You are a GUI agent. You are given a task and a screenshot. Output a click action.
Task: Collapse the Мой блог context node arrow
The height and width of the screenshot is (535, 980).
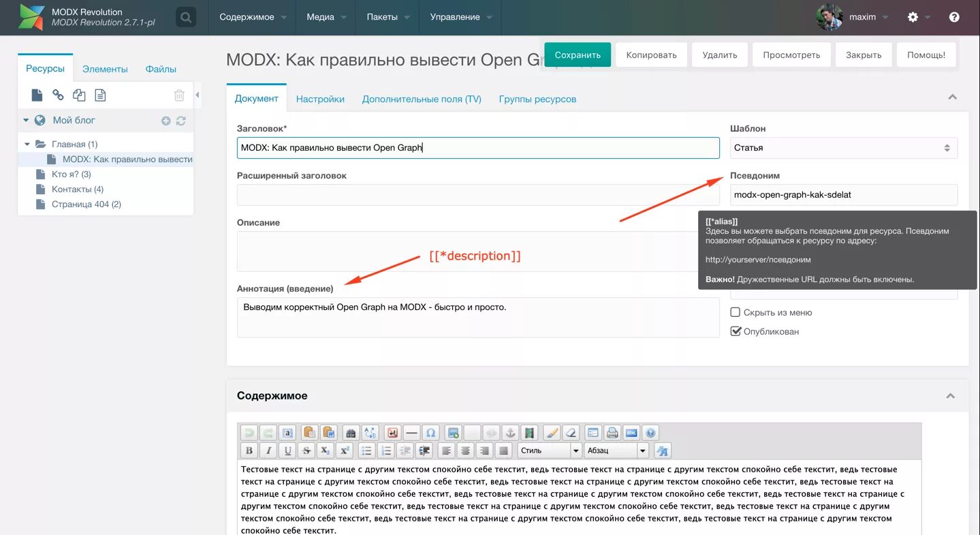click(x=26, y=121)
